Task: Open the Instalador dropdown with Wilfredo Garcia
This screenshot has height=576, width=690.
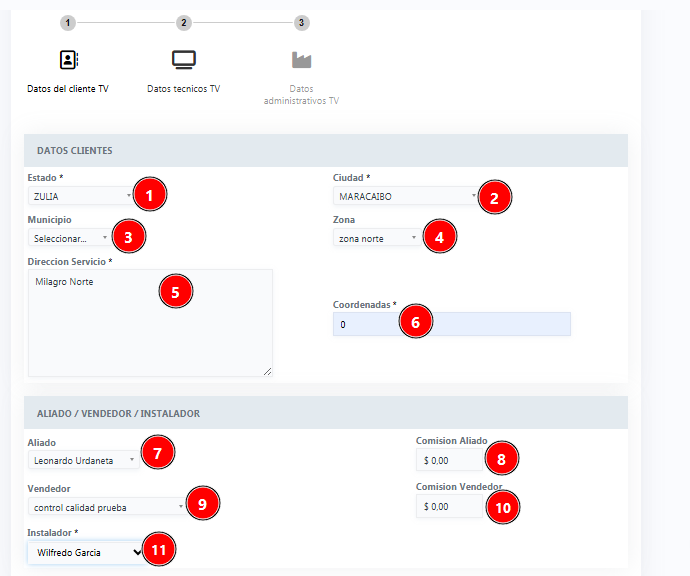Action: pyautogui.click(x=85, y=552)
